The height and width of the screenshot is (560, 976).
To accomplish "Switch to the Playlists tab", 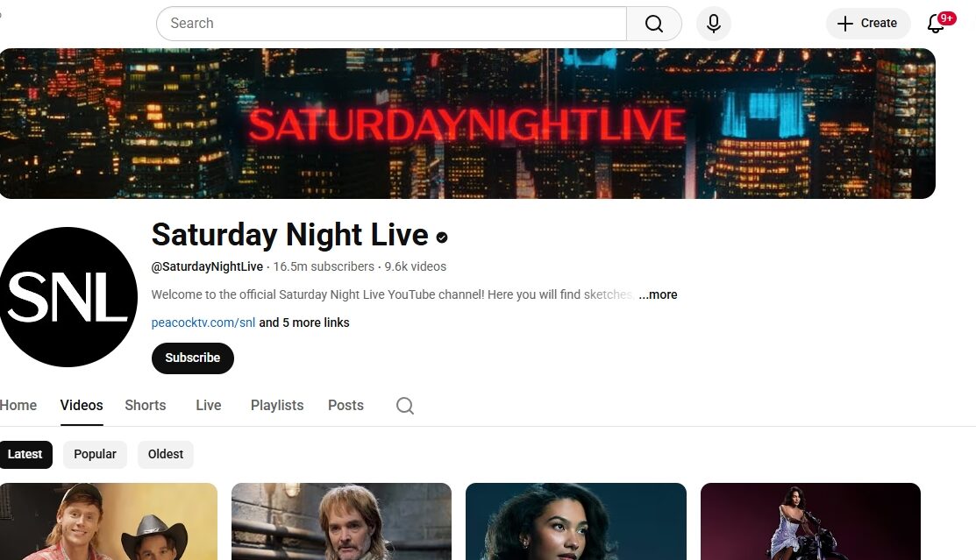I will pos(277,405).
